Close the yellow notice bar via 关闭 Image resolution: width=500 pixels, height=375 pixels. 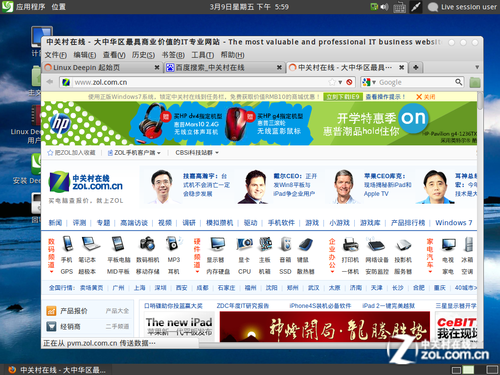pyautogui.click(x=426, y=97)
